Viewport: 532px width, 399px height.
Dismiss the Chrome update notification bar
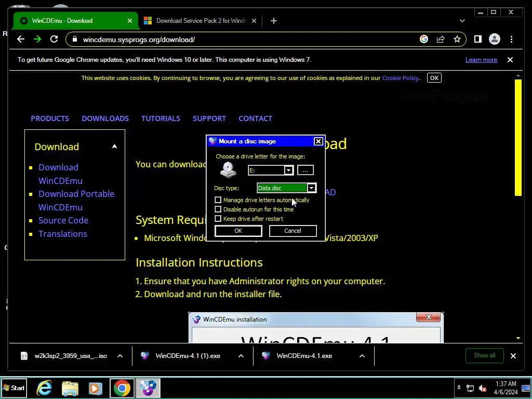click(x=510, y=60)
